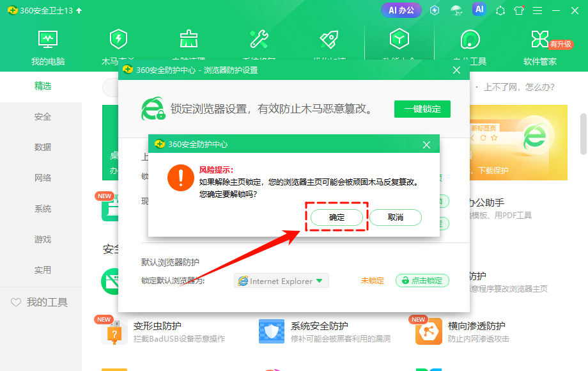
Task: Click the 一键锁定 green button
Action: [x=422, y=109]
